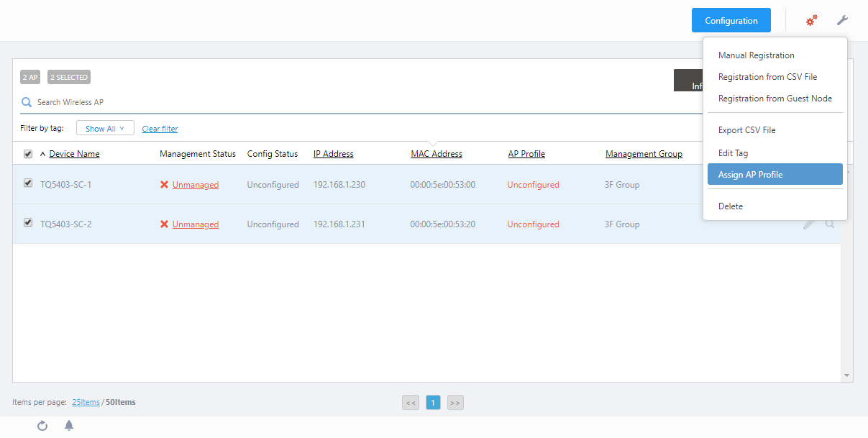Click the red gears settings icon
The width and height of the screenshot is (868, 438).
pyautogui.click(x=811, y=21)
